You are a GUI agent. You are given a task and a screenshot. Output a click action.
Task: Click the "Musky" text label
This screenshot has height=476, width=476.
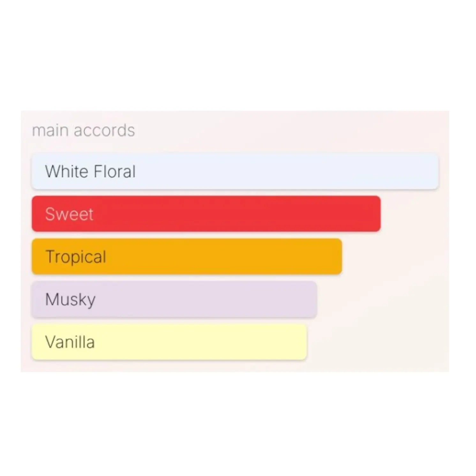point(70,299)
